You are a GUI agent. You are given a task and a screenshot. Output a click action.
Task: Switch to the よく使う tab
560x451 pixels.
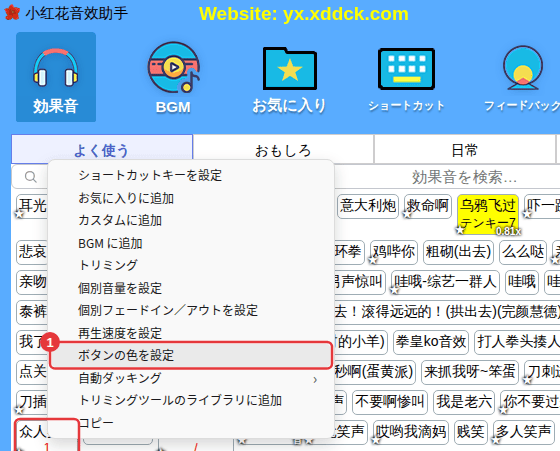(x=102, y=149)
